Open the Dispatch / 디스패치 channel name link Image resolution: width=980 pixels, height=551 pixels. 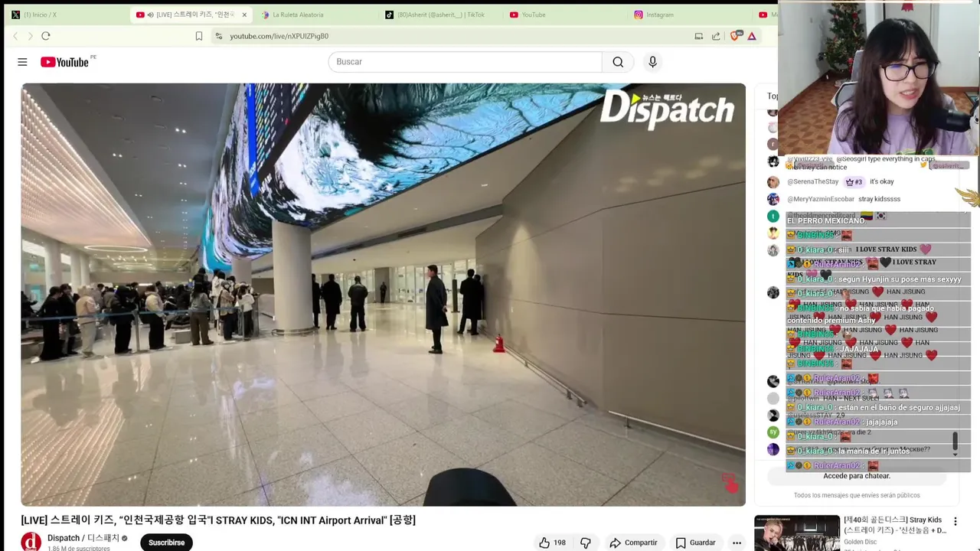83,538
